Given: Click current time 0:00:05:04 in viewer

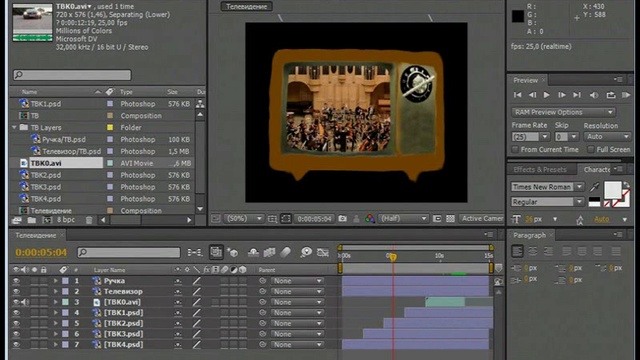Looking at the screenshot, I should 314,219.
